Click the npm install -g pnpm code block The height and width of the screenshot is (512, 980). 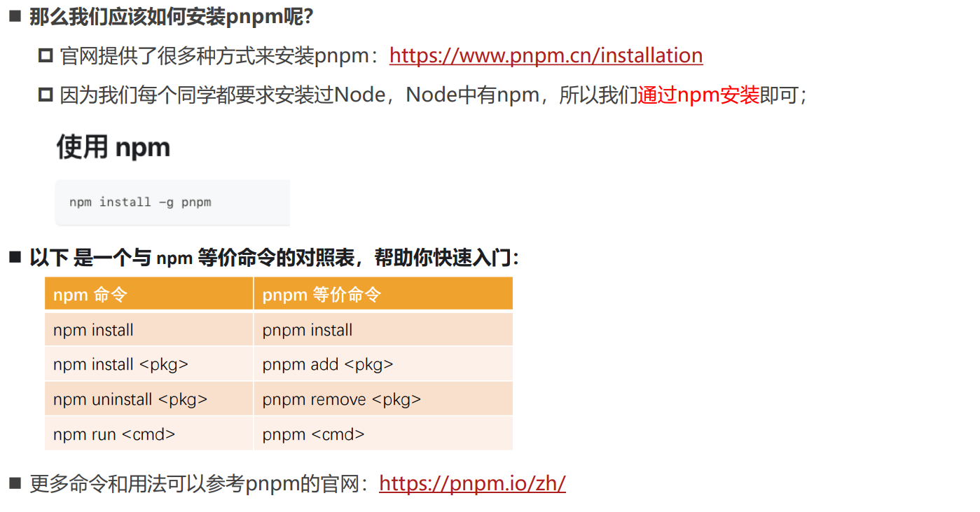pos(172,202)
